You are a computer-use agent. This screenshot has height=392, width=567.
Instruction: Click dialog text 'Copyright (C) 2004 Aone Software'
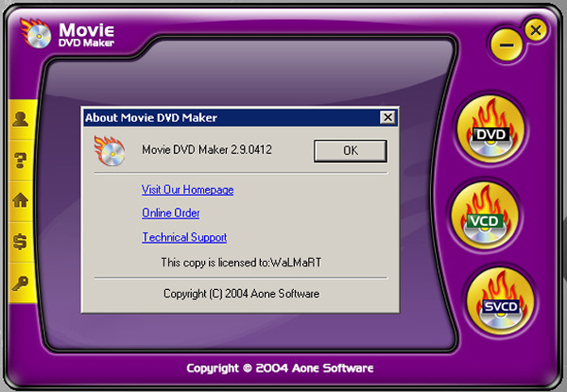pos(241,293)
